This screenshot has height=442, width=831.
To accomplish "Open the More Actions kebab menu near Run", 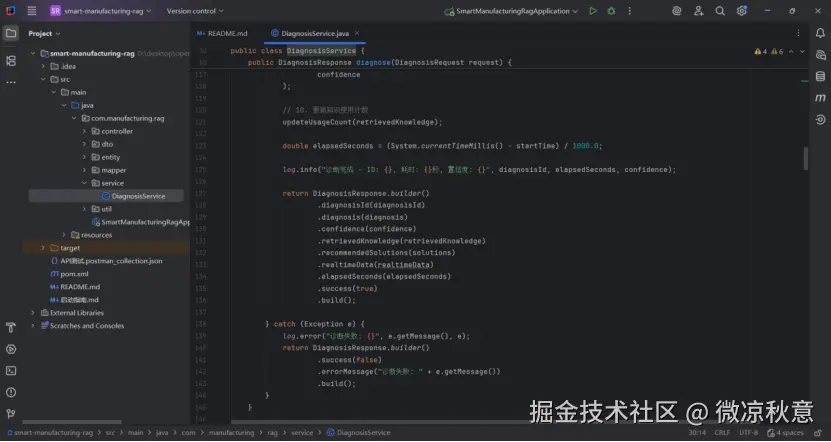I will pyautogui.click(x=630, y=11).
